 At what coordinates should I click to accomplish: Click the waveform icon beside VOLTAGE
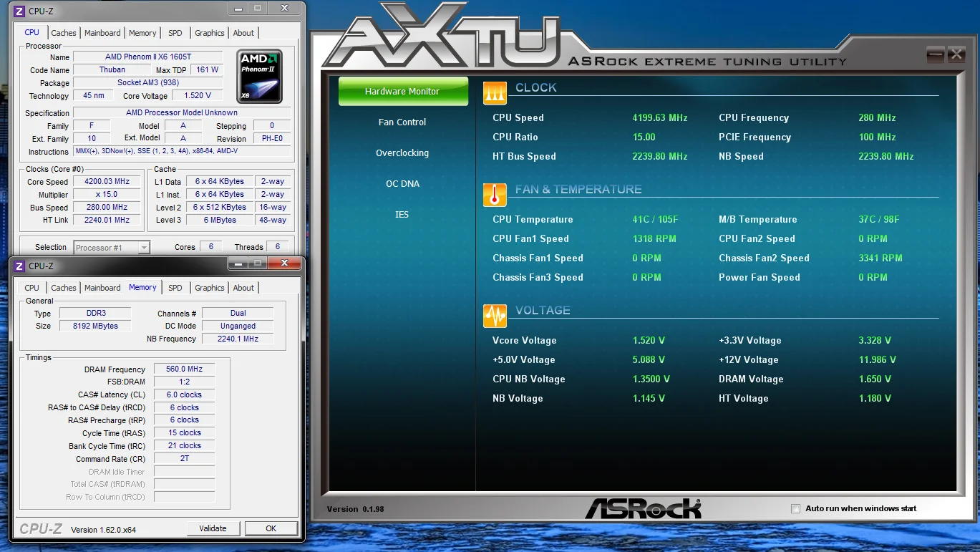(495, 315)
